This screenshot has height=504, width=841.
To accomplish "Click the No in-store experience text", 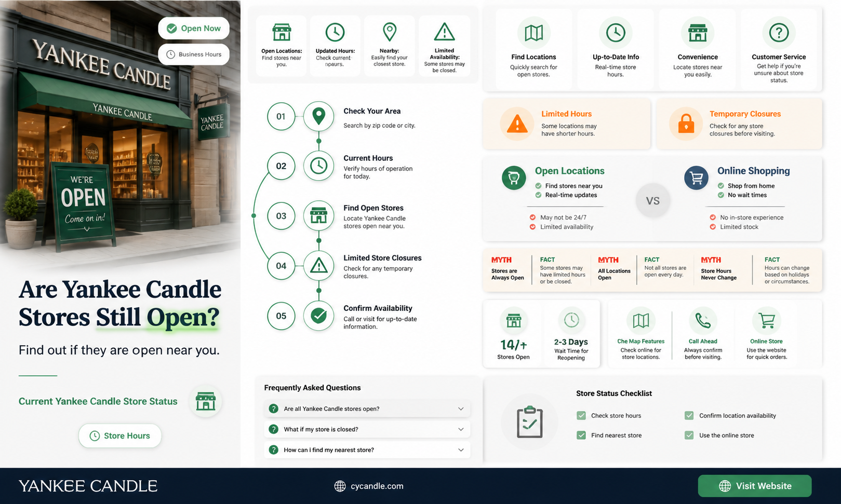I will coord(752,217).
